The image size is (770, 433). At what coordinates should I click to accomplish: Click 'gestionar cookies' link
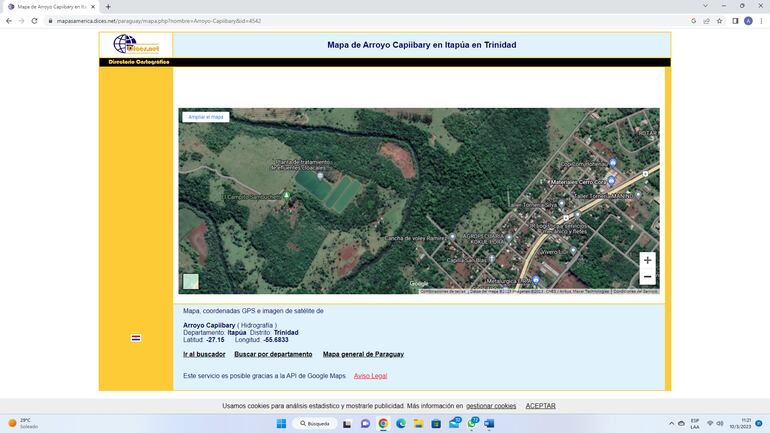(x=491, y=406)
